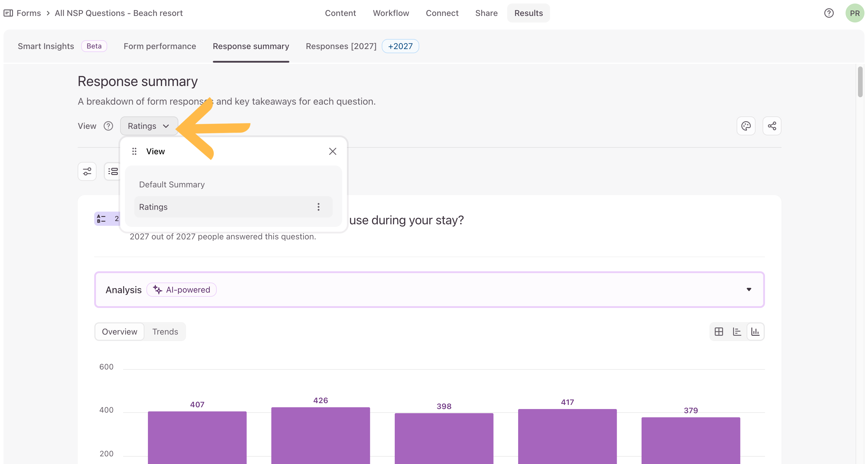Open the Workflow tab
This screenshot has width=868, height=464.
[391, 13]
